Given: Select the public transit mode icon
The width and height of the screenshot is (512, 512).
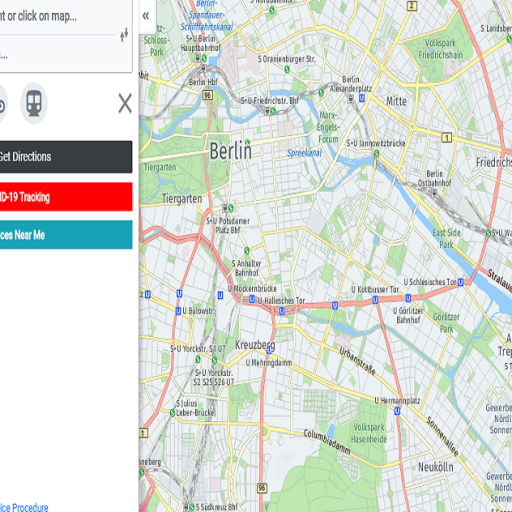Looking at the screenshot, I should 34,103.
